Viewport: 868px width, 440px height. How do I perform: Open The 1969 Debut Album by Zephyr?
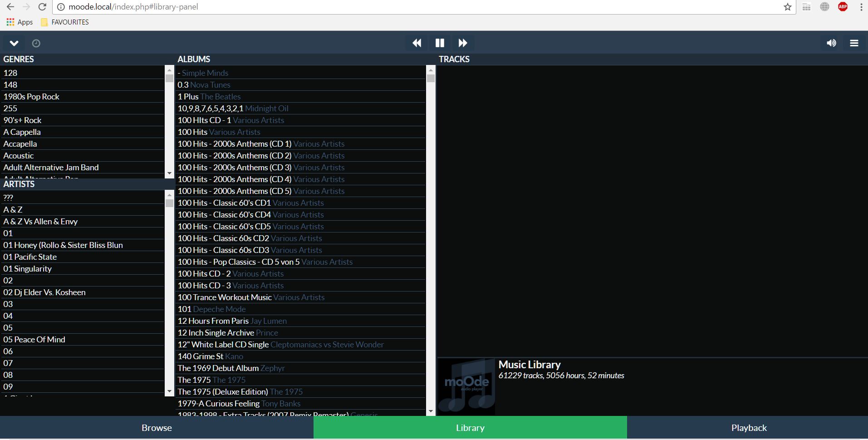click(x=300, y=368)
